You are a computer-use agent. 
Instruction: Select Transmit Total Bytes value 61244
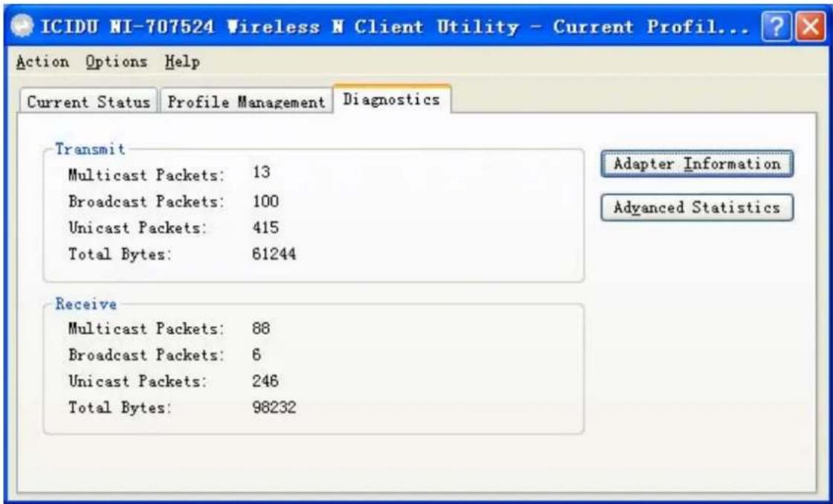(x=274, y=254)
